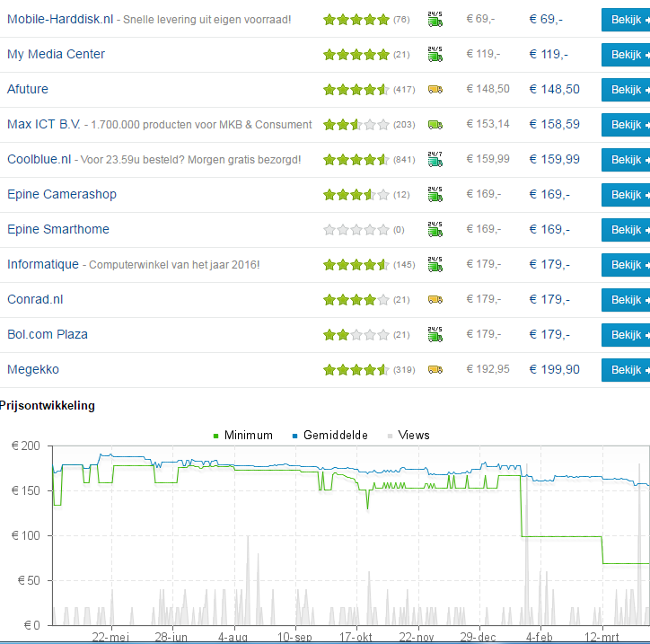Open Megekko shop link
Viewport: 650px width, 644px height.
[33, 369]
